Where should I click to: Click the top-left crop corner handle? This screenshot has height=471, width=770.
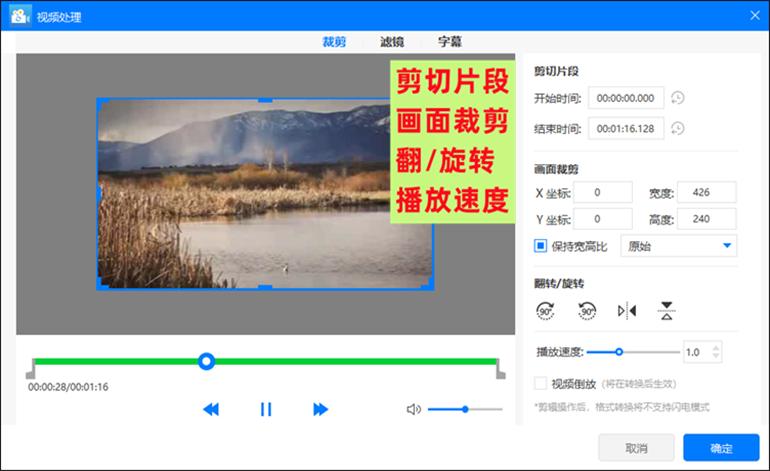pyautogui.click(x=102, y=104)
